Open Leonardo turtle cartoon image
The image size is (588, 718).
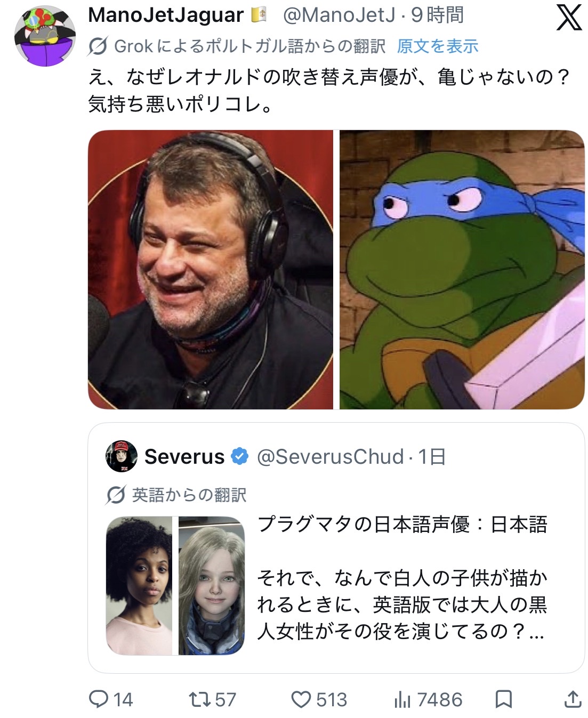[x=462, y=270]
